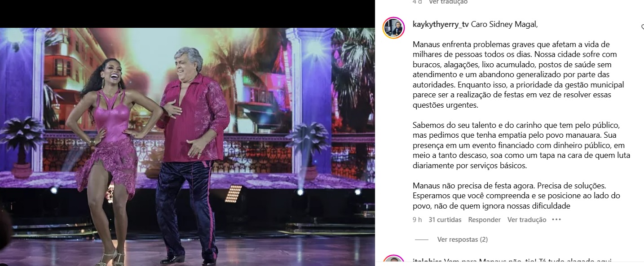The width and height of the screenshot is (644, 266).
Task: Click the man in pink shirt in photo
Action: click(193, 153)
